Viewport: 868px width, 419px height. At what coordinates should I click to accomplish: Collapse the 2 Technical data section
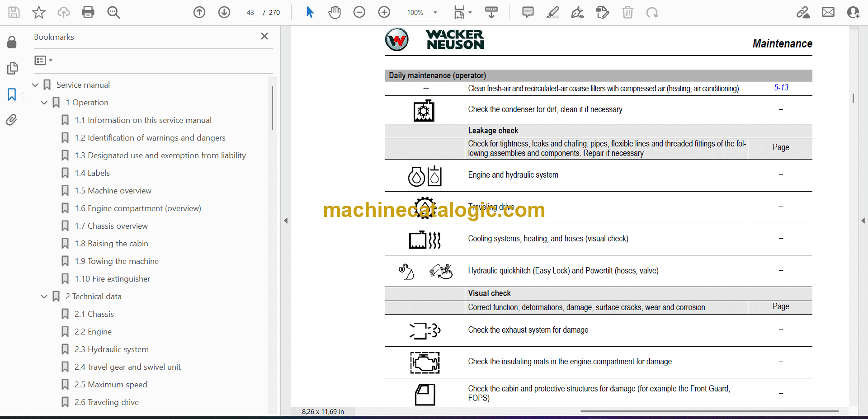click(44, 297)
